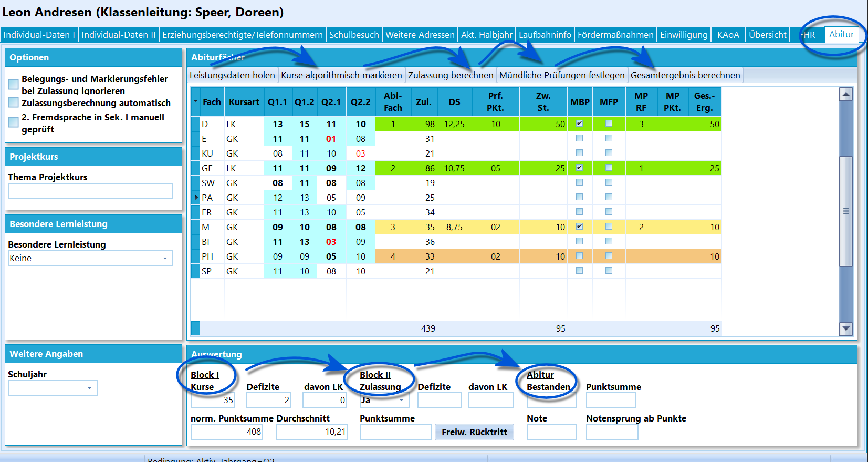Open the Fördermaßnahmen tab
Image resolution: width=868 pixels, height=462 pixels.
coord(615,35)
